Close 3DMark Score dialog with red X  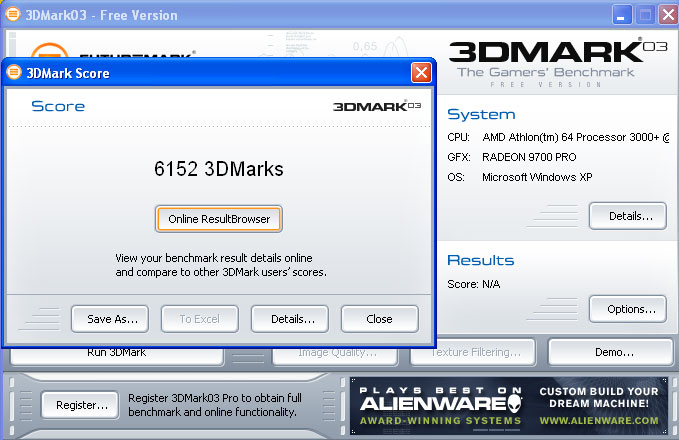tap(421, 73)
